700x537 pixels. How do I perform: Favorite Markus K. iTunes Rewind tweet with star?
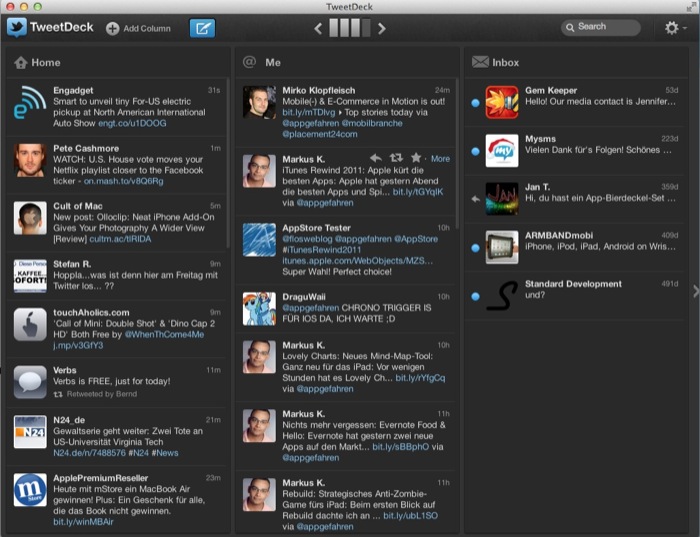click(x=415, y=158)
